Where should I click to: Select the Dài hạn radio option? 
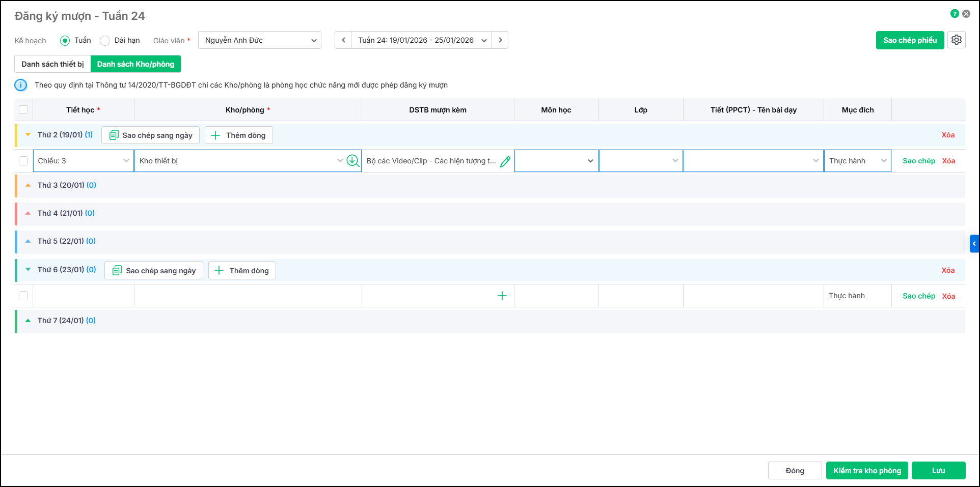[x=105, y=41]
